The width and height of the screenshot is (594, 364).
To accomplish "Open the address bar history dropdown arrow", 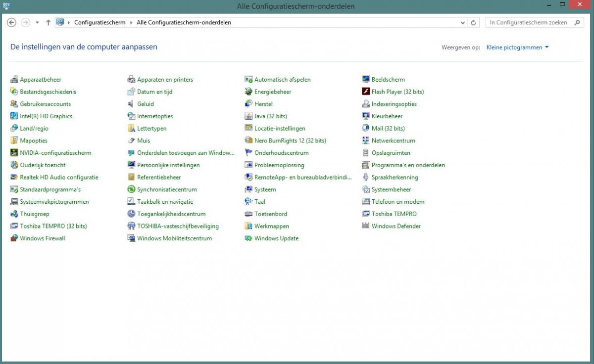I will pyautogui.click(x=463, y=23).
